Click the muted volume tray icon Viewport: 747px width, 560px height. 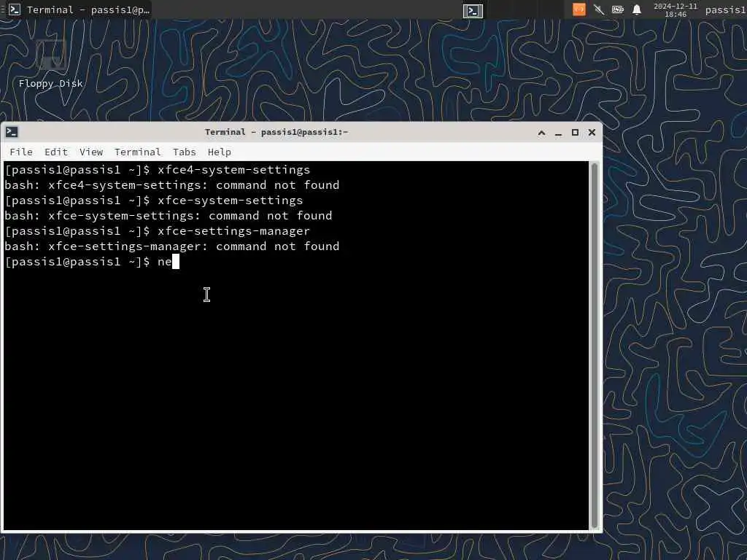click(599, 9)
